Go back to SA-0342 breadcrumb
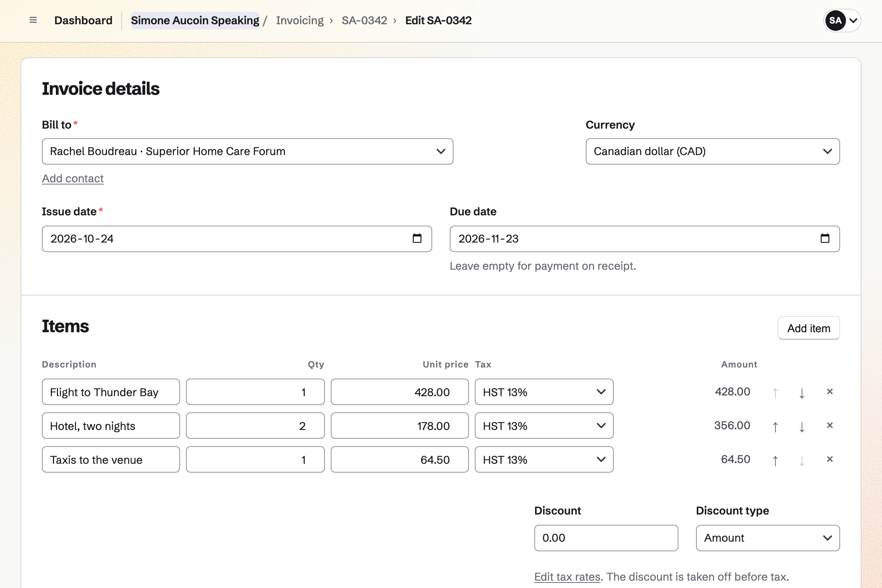This screenshot has width=882, height=588. click(x=364, y=20)
